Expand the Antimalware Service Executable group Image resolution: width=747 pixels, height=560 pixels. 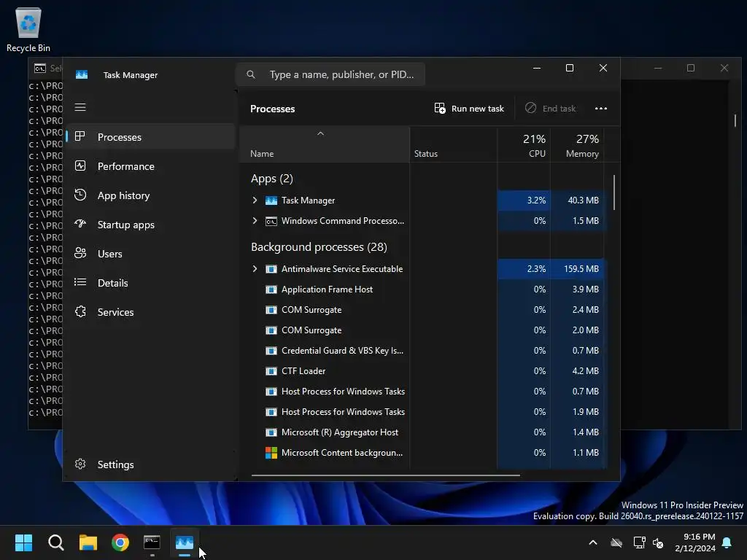[255, 269]
